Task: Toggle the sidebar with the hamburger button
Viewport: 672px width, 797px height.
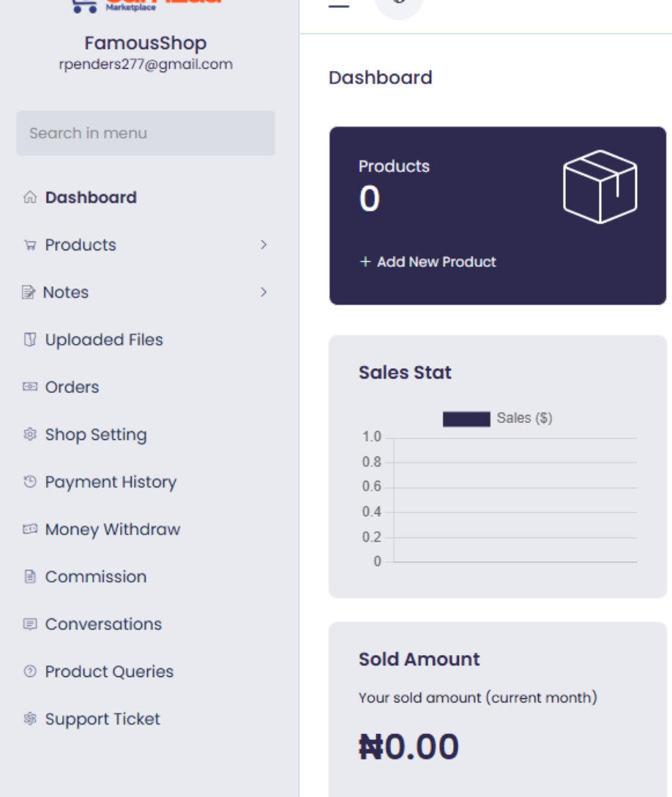Action: tap(338, 5)
